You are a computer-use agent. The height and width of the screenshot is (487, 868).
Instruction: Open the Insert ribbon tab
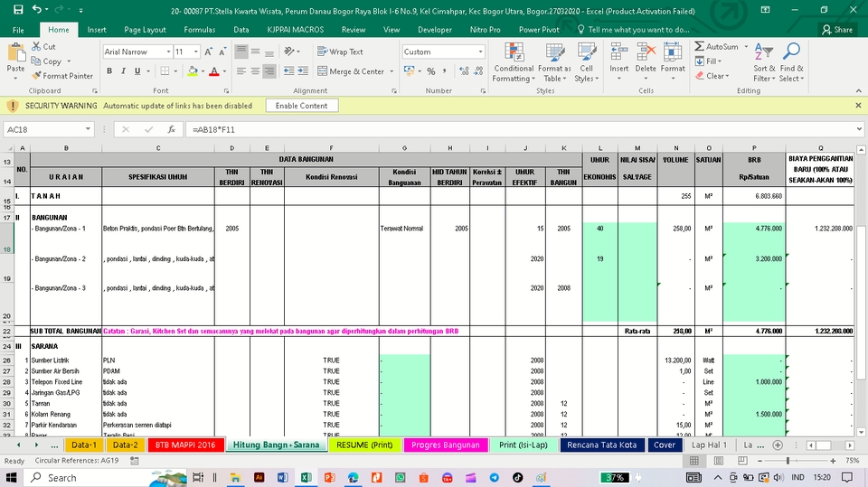point(97,30)
